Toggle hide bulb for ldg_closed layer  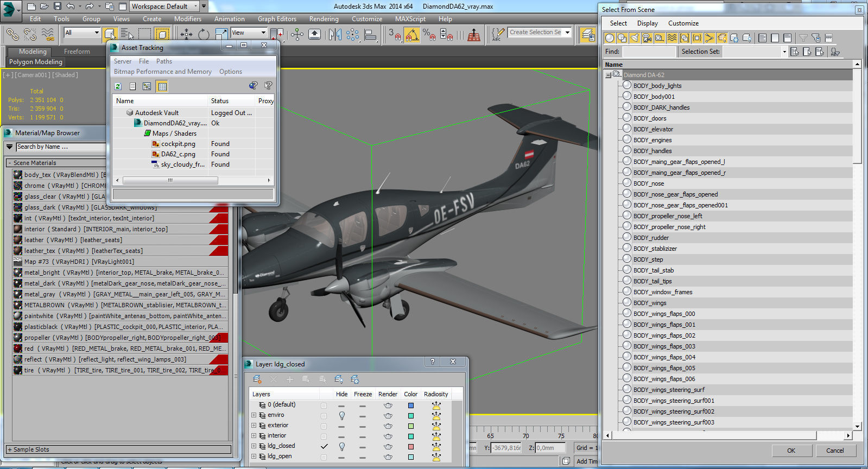[341, 446]
